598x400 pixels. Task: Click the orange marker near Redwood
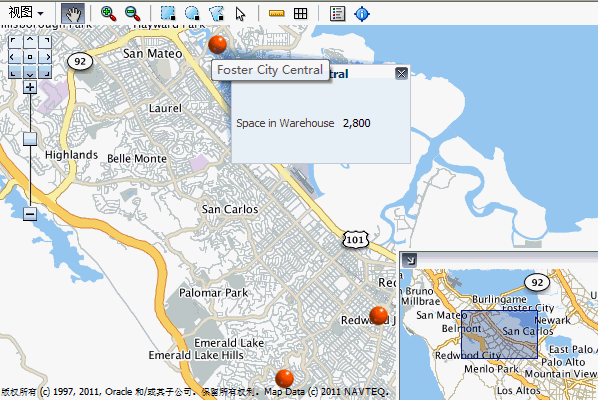click(x=379, y=315)
